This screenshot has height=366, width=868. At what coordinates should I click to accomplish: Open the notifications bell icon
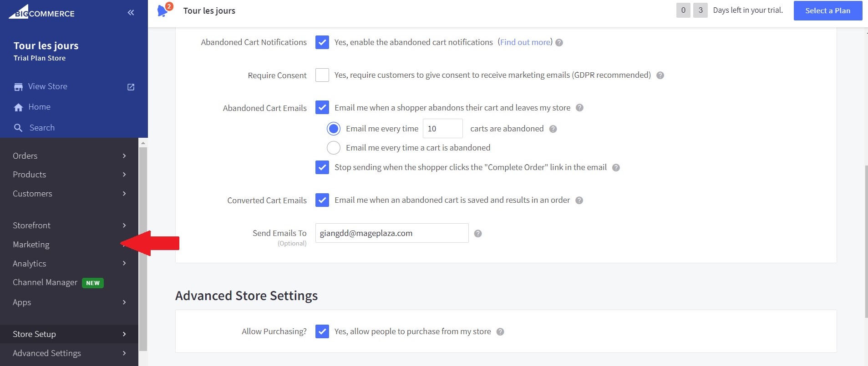pos(162,11)
